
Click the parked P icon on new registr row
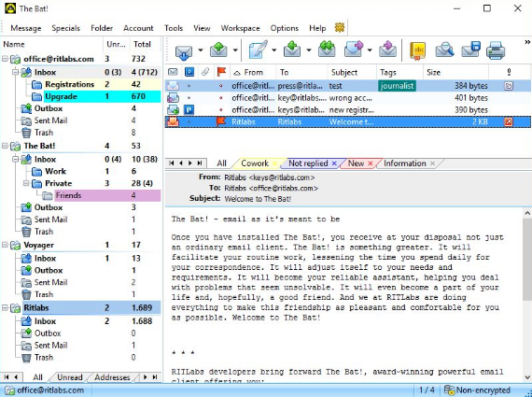[x=189, y=109]
